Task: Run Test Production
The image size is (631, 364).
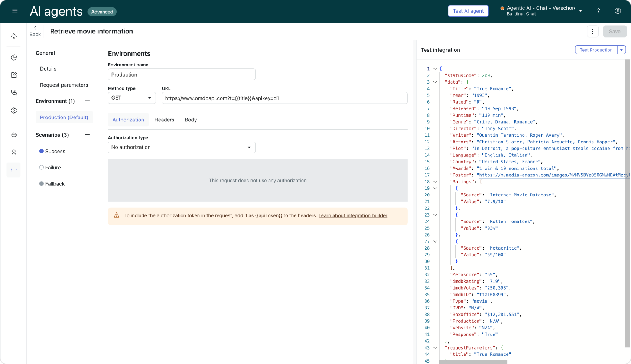Action: (596, 50)
